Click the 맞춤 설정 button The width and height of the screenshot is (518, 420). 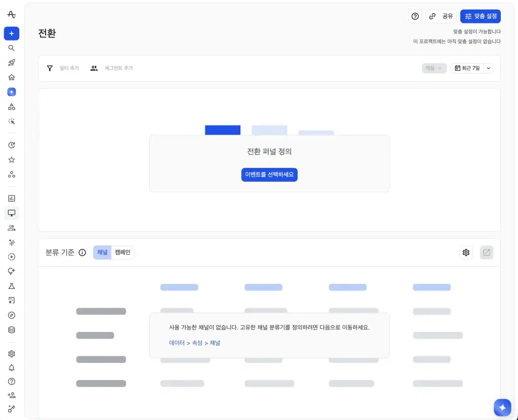[x=481, y=16]
